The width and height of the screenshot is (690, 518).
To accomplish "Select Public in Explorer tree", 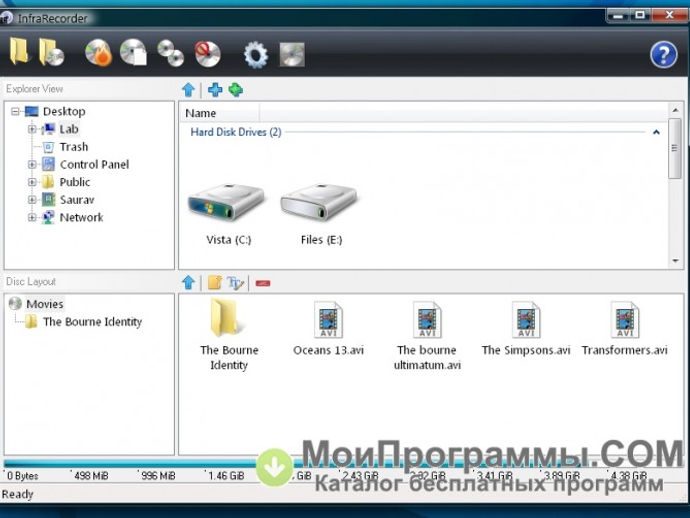I will [x=74, y=182].
